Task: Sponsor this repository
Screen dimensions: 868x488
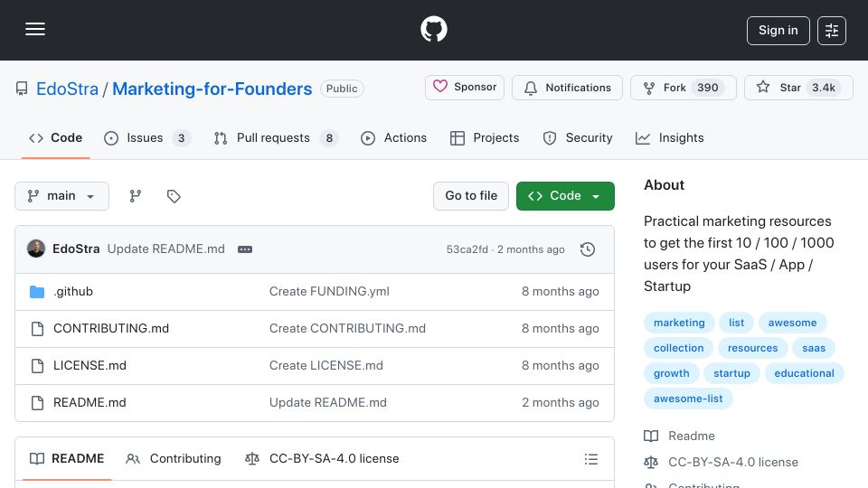Action: [465, 88]
